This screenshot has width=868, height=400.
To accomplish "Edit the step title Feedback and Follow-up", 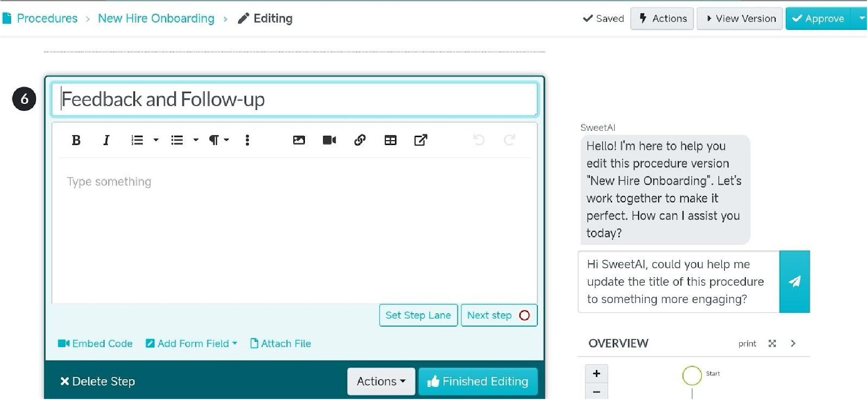I will tap(294, 99).
